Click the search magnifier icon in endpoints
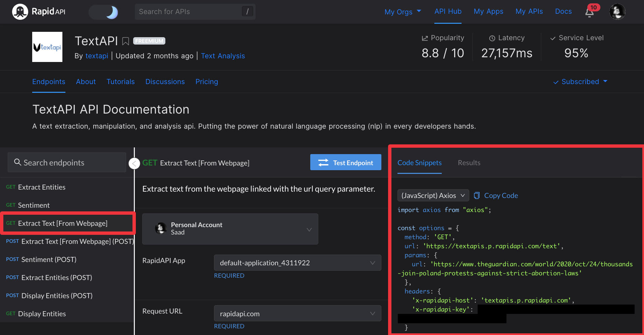The height and width of the screenshot is (335, 644). click(17, 162)
